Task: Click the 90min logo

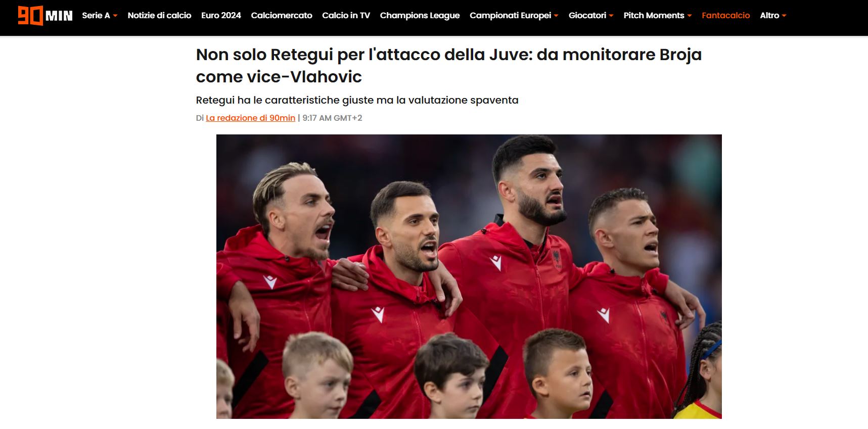Action: point(45,16)
